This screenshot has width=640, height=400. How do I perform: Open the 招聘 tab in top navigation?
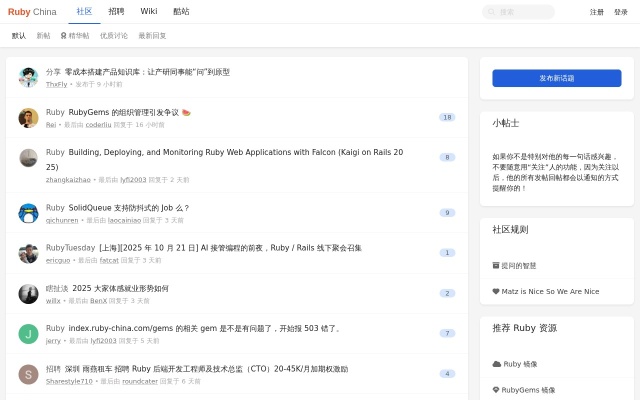point(117,12)
